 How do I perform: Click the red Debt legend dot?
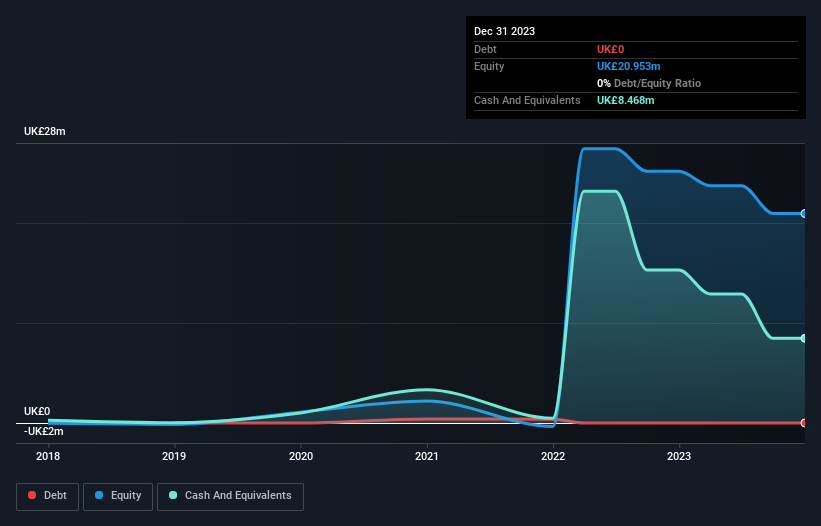click(x=32, y=495)
